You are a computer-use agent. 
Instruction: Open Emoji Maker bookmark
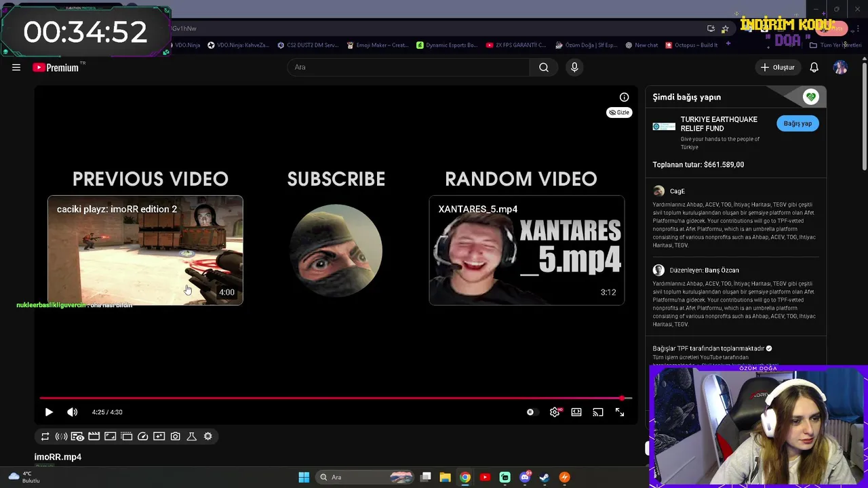[377, 45]
